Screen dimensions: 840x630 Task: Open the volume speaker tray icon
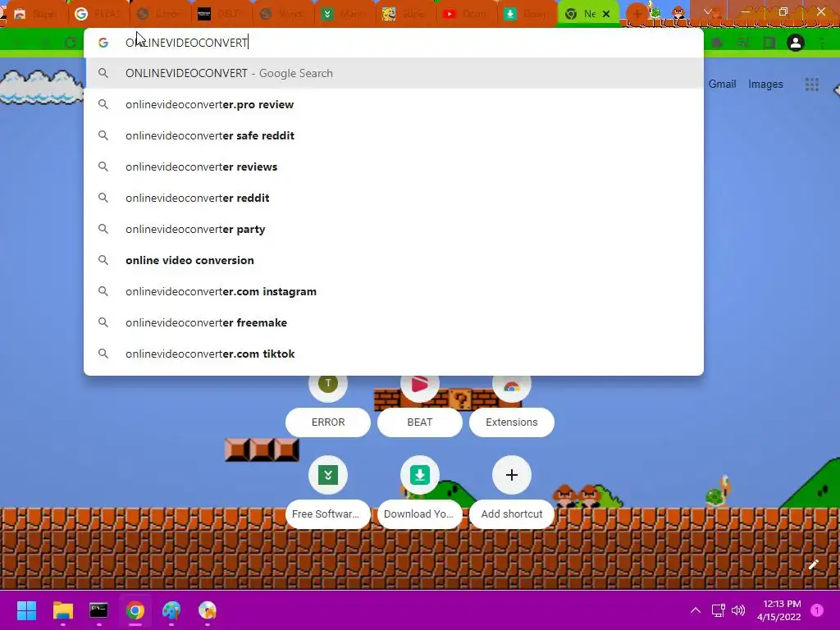pyautogui.click(x=738, y=610)
